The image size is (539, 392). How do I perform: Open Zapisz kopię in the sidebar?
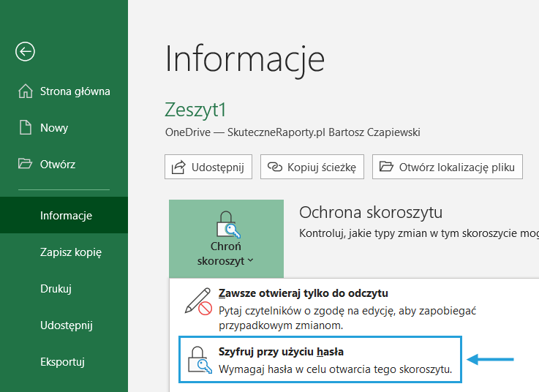pos(70,252)
